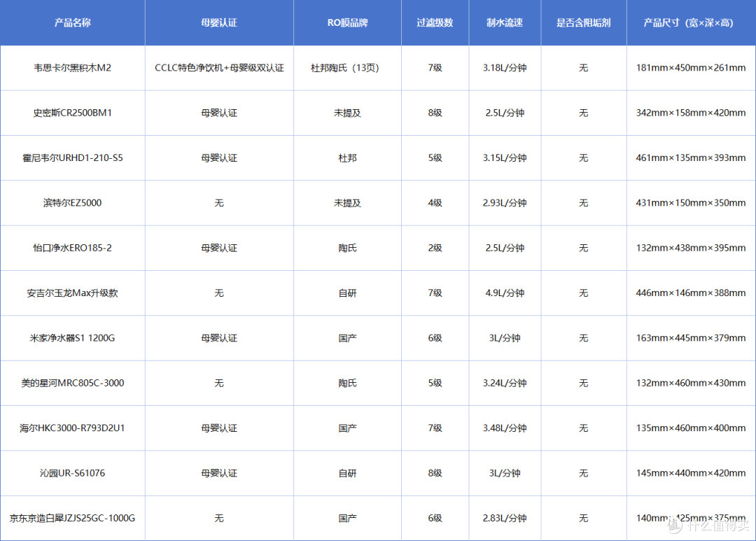Click the 4.9L/分钟 flow rate cell

point(505,293)
